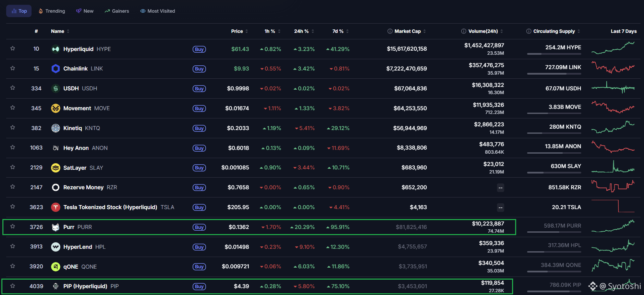Star Chainlink for the watchlist
Viewport: 644px width, 295px height.
click(13, 68)
